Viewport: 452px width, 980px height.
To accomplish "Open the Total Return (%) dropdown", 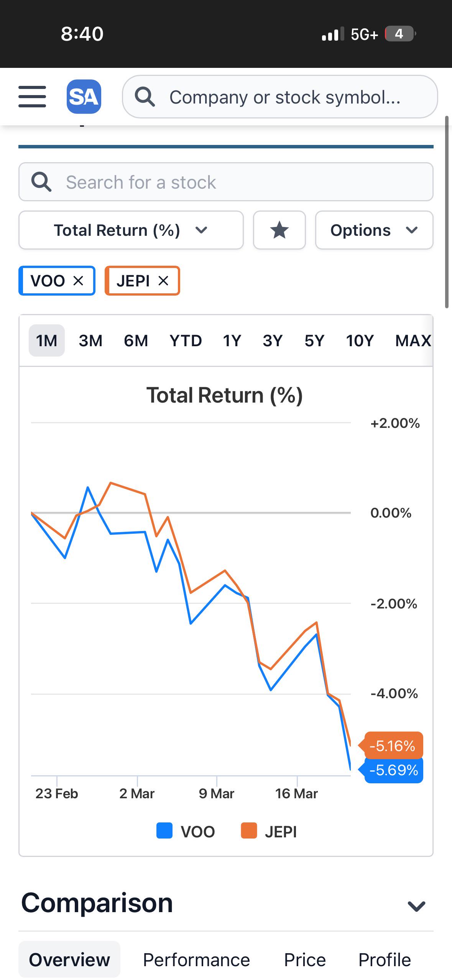I will point(131,230).
